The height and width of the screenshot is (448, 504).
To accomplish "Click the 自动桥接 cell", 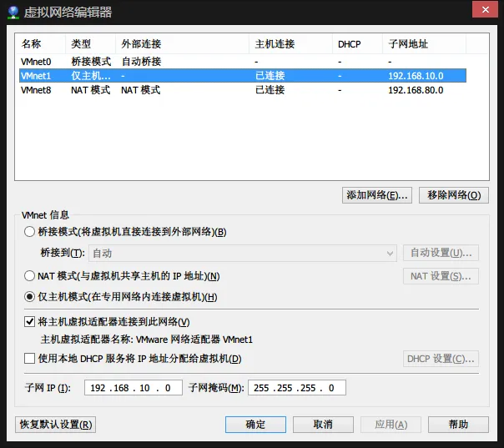I will (141, 62).
